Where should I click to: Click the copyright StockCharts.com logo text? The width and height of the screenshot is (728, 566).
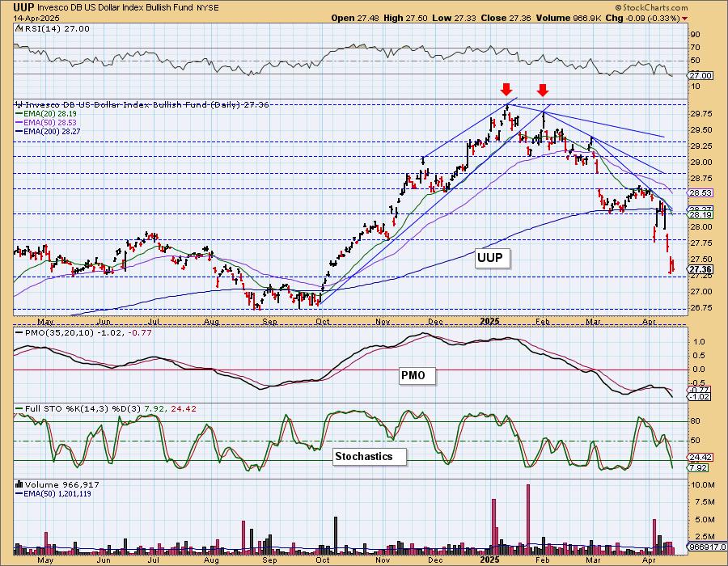click(x=651, y=7)
